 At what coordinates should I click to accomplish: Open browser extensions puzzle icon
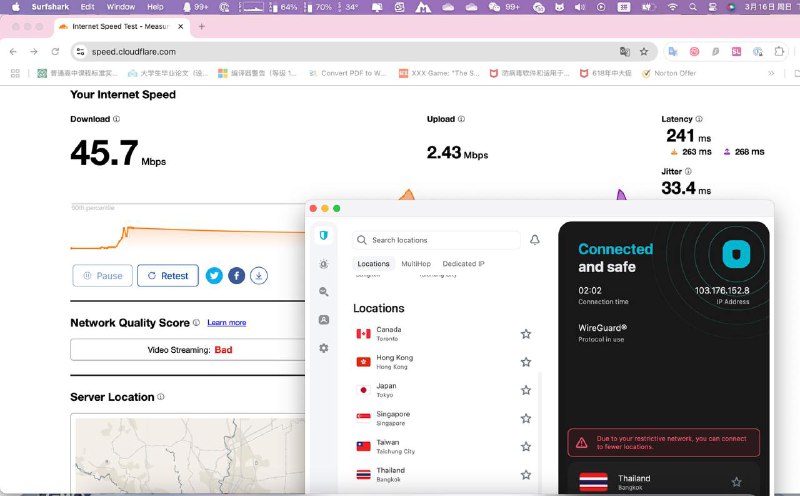coord(779,52)
